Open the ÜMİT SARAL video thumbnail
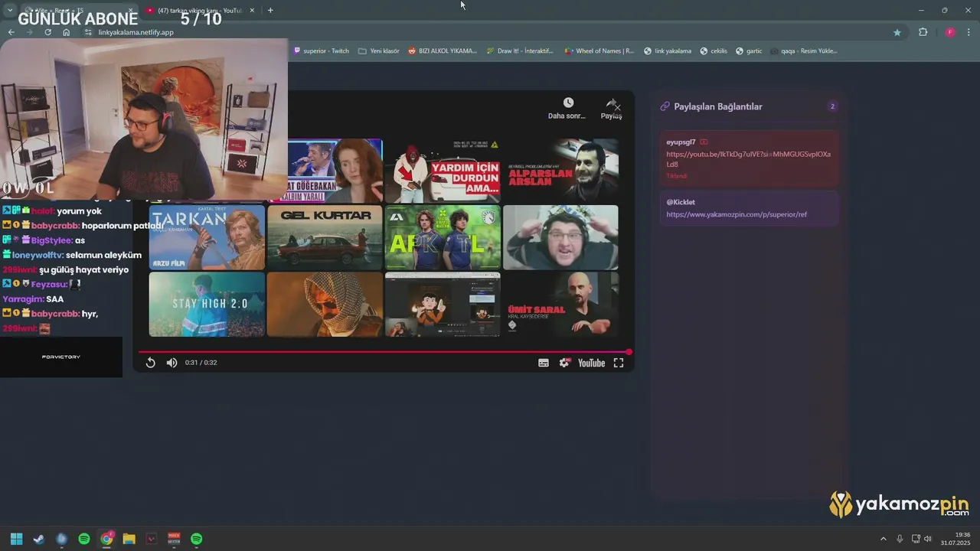This screenshot has height=551, width=980. tap(560, 304)
